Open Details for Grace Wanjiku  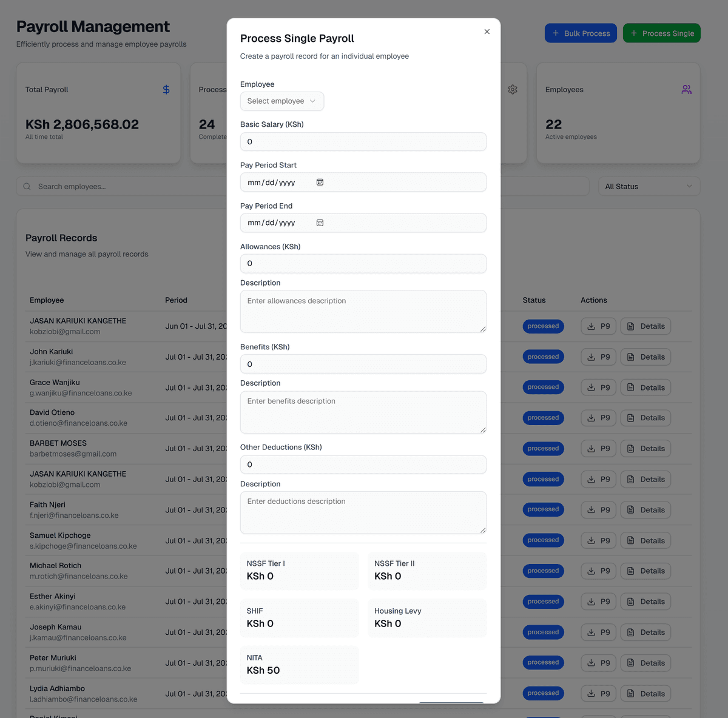click(645, 388)
